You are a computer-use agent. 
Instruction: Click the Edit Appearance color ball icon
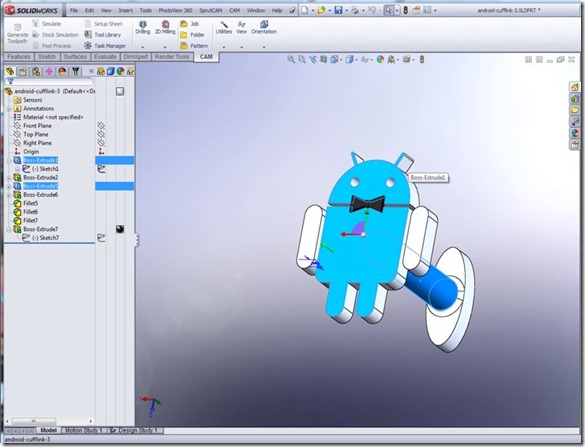pyautogui.click(x=380, y=59)
